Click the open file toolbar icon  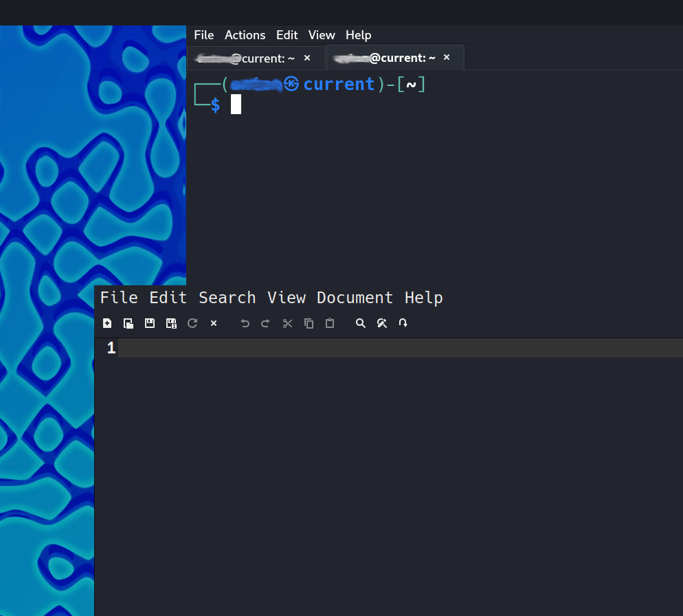coord(128,323)
